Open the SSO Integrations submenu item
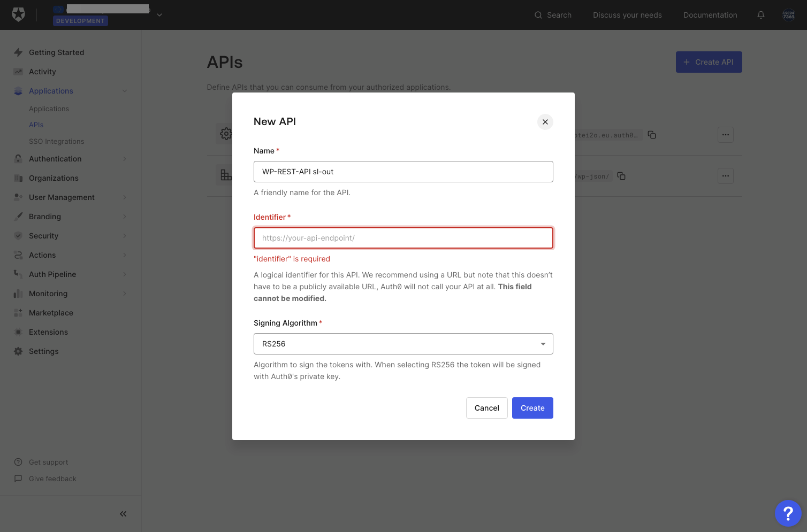 tap(57, 141)
